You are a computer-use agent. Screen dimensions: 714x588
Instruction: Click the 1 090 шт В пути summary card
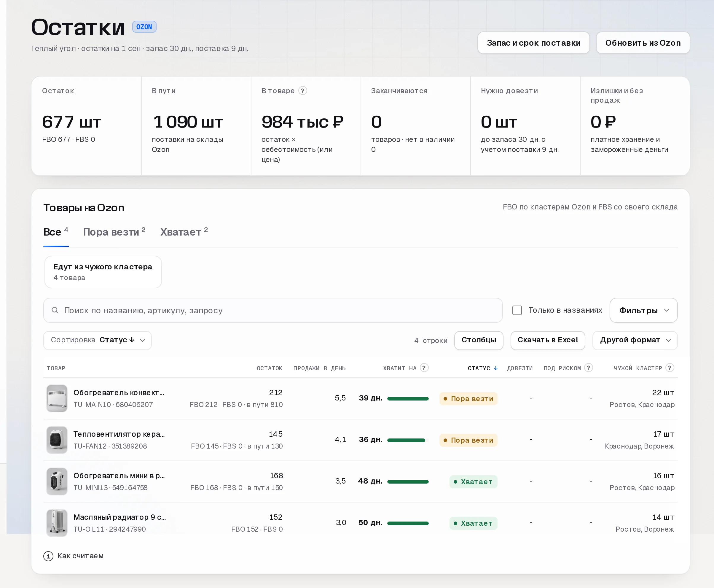click(x=196, y=126)
